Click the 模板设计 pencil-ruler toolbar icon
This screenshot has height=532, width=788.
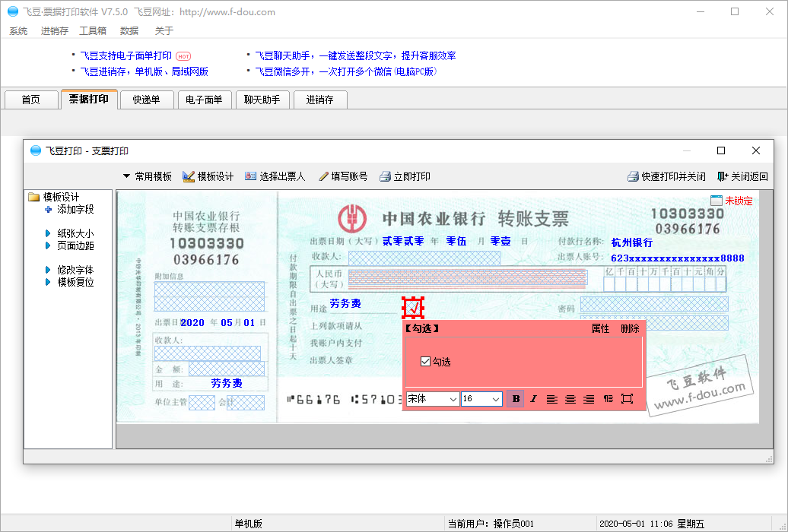(x=189, y=176)
